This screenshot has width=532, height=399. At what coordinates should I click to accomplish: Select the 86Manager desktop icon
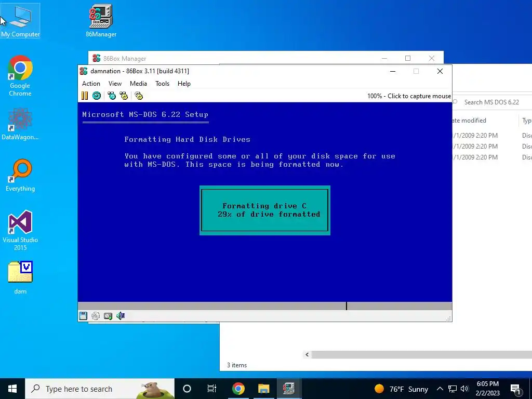pos(101,21)
